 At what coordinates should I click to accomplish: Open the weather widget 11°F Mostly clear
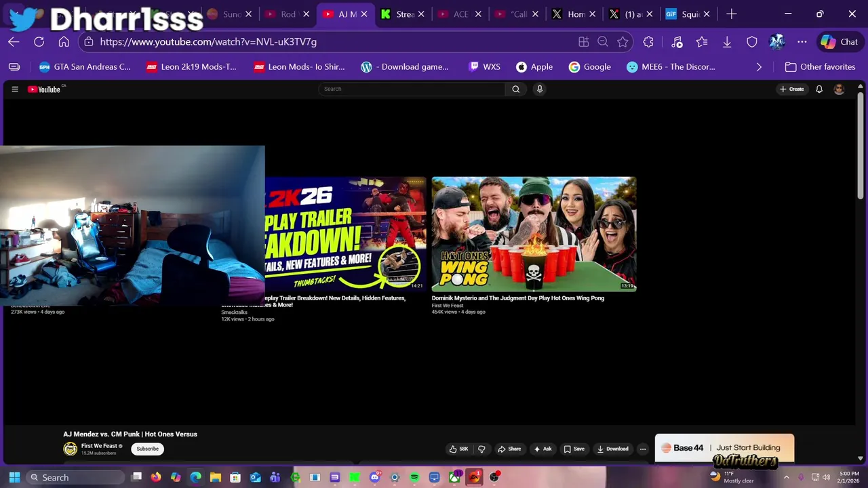coord(732,477)
